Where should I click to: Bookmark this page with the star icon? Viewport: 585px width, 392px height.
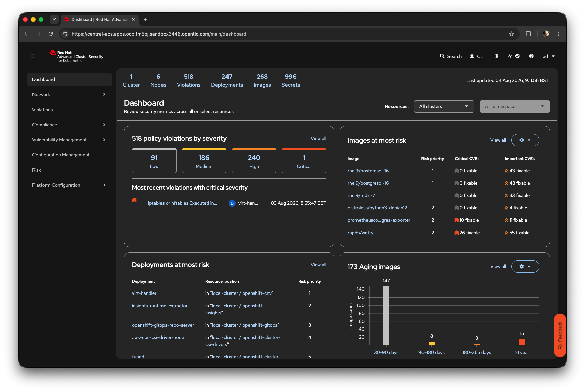512,34
